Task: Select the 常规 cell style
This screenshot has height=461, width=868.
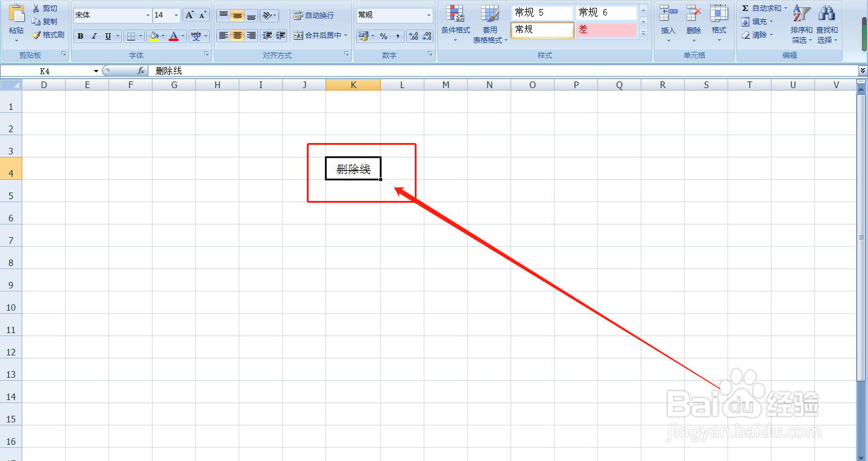Action: 542,30
